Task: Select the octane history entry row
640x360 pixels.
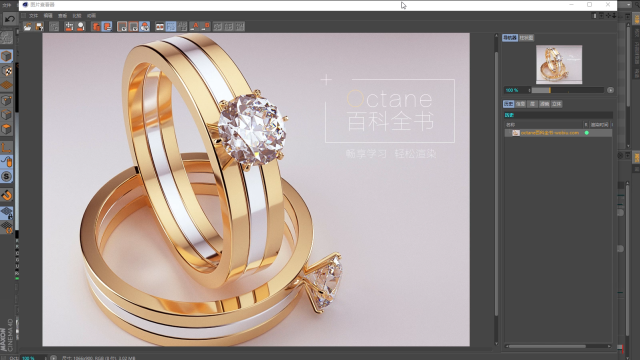Action: [x=558, y=133]
